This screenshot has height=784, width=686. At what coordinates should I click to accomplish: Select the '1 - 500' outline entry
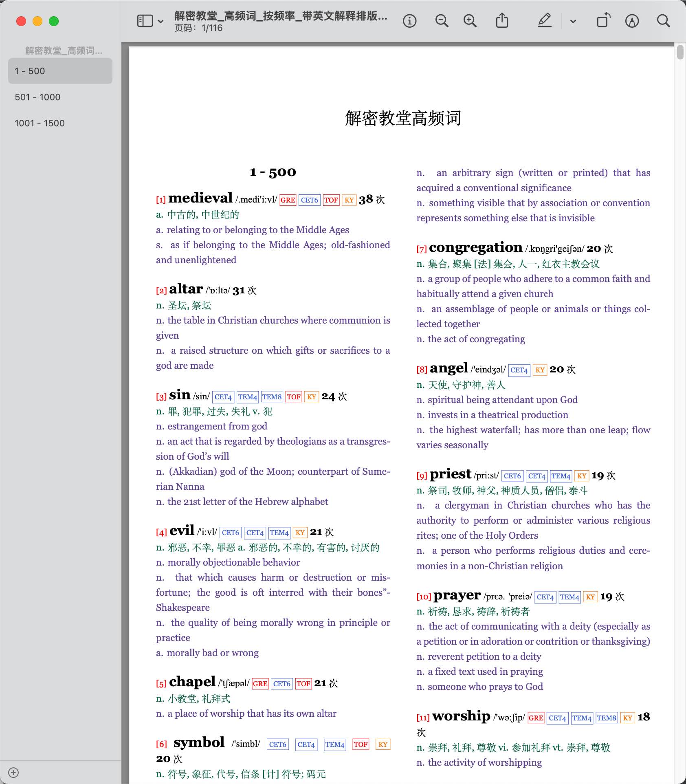[x=60, y=71]
